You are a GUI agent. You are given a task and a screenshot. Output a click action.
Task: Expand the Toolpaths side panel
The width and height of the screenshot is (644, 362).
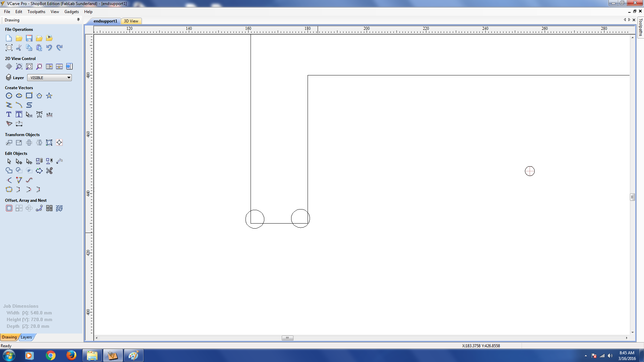click(x=640, y=27)
